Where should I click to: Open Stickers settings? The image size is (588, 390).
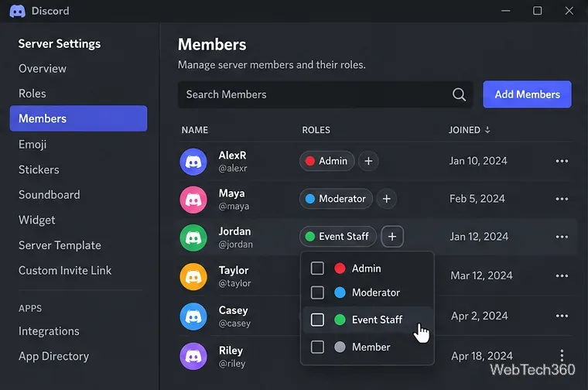pyautogui.click(x=39, y=169)
